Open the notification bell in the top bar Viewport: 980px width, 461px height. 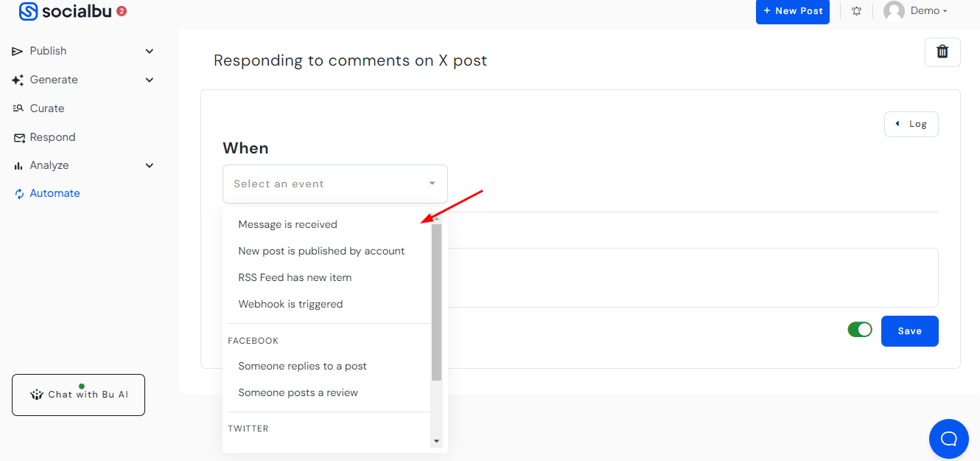coord(855,11)
